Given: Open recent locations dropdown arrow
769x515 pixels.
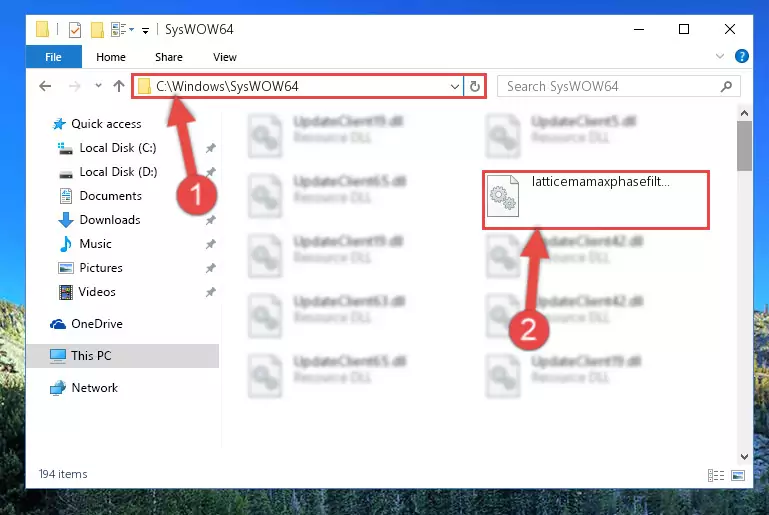Looking at the screenshot, I should coord(98,86).
